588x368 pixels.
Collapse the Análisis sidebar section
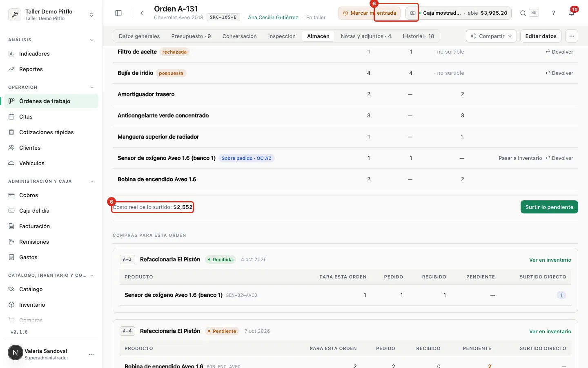pos(91,40)
